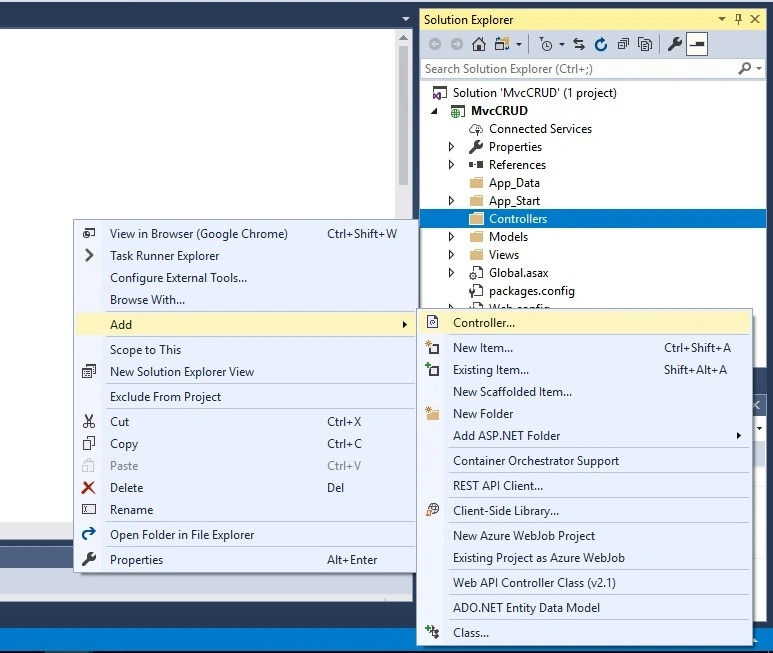The height and width of the screenshot is (653, 773).
Task: Expand the Models folder
Action: point(452,237)
